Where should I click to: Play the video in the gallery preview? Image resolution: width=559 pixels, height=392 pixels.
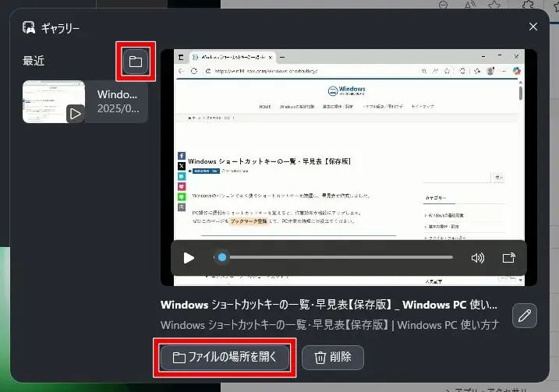point(189,258)
